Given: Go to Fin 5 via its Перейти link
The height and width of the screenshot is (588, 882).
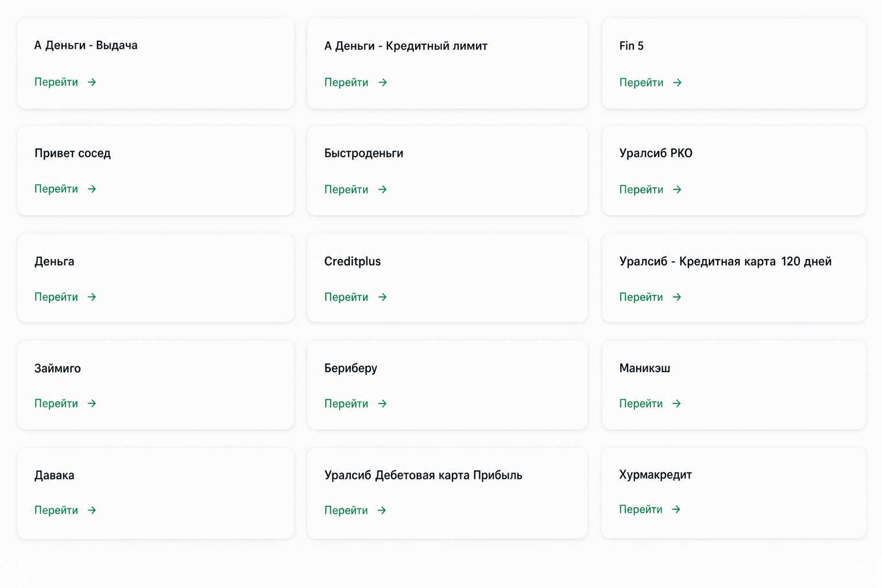Looking at the screenshot, I should [641, 83].
